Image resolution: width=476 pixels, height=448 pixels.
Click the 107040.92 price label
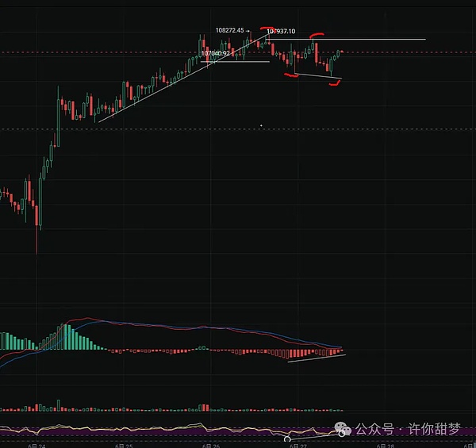point(216,54)
